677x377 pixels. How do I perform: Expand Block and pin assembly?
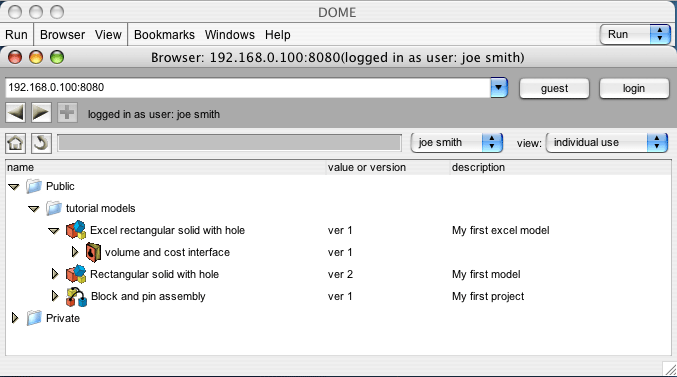(x=55, y=295)
